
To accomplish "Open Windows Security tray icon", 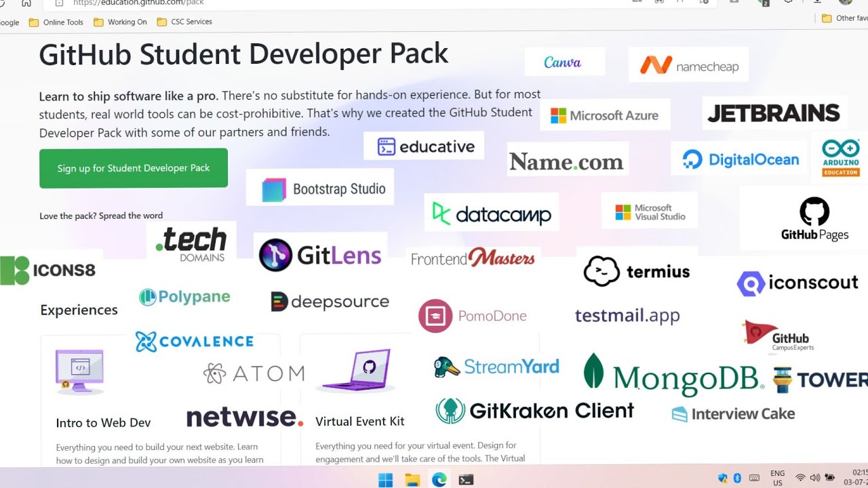I will [723, 478].
